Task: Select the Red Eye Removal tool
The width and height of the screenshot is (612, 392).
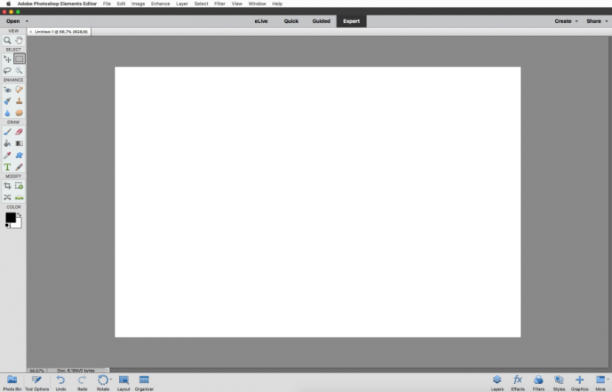Action: click(x=7, y=90)
